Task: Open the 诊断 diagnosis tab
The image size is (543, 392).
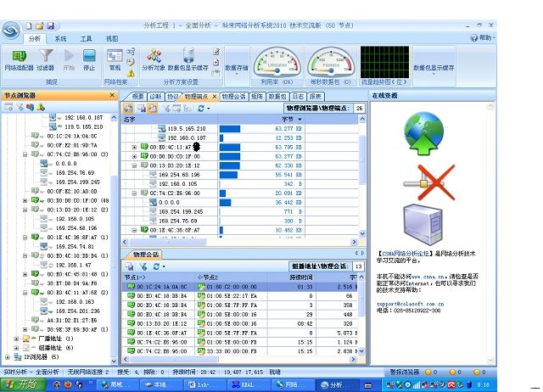Action: (155, 96)
